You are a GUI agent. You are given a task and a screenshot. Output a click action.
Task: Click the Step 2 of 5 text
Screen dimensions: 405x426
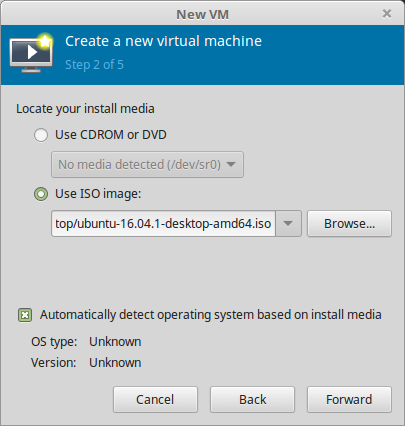(94, 65)
